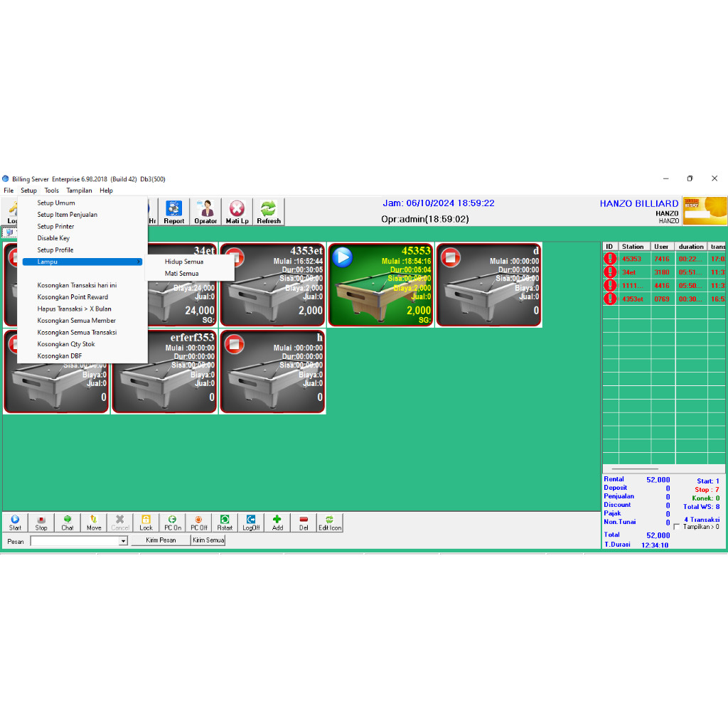728x728 pixels.
Task: Click the PC Off button
Action: 199,523
